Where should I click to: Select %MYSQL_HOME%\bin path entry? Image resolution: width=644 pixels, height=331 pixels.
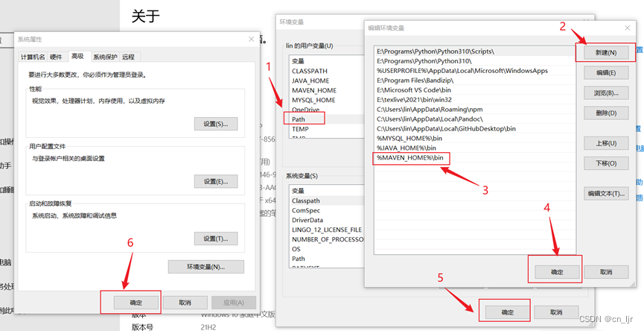coord(475,138)
